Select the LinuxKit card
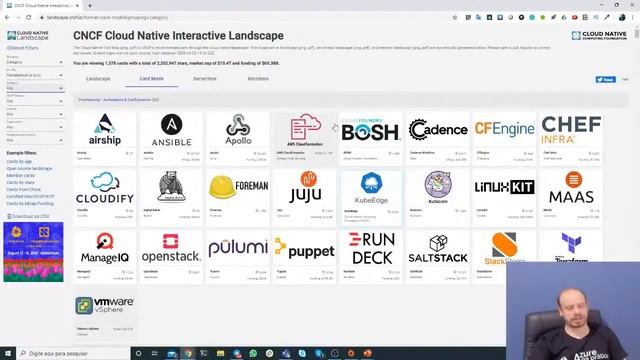Viewport: 640px width, 360px height. [x=504, y=198]
